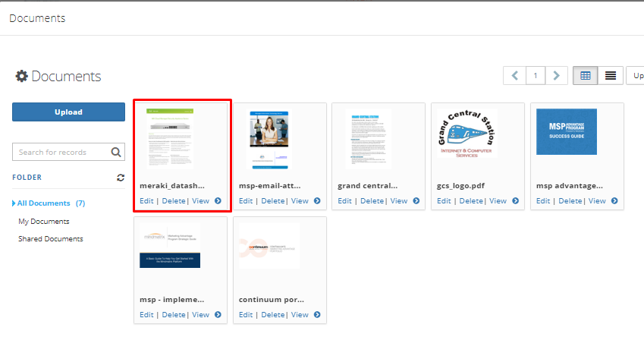Click the msp advantage... file name
644x359 pixels.
pyautogui.click(x=569, y=186)
